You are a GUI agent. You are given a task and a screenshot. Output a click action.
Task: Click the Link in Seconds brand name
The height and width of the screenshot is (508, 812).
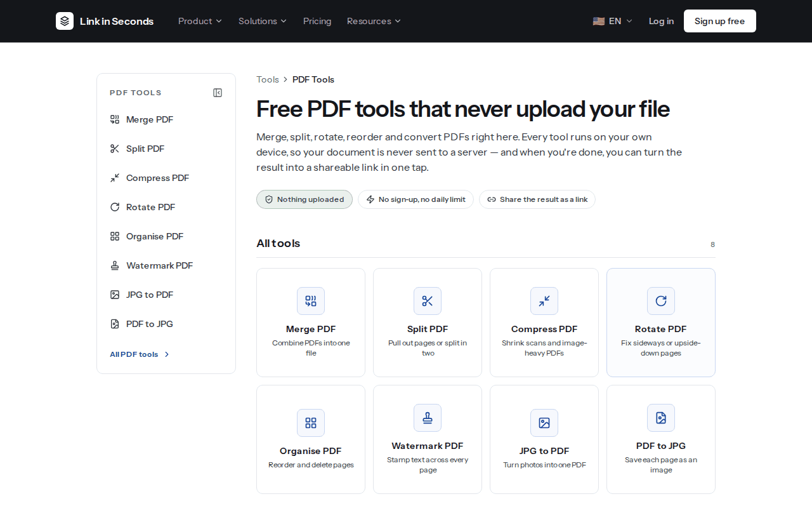[117, 21]
